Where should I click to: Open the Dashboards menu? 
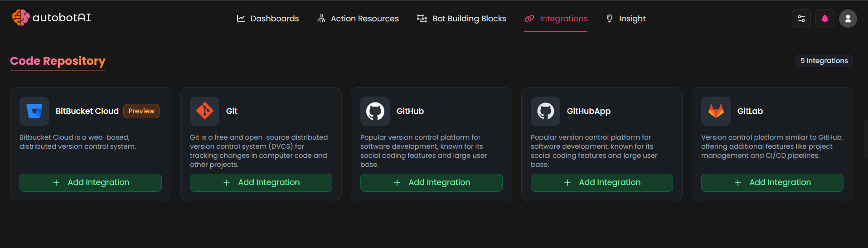(268, 19)
